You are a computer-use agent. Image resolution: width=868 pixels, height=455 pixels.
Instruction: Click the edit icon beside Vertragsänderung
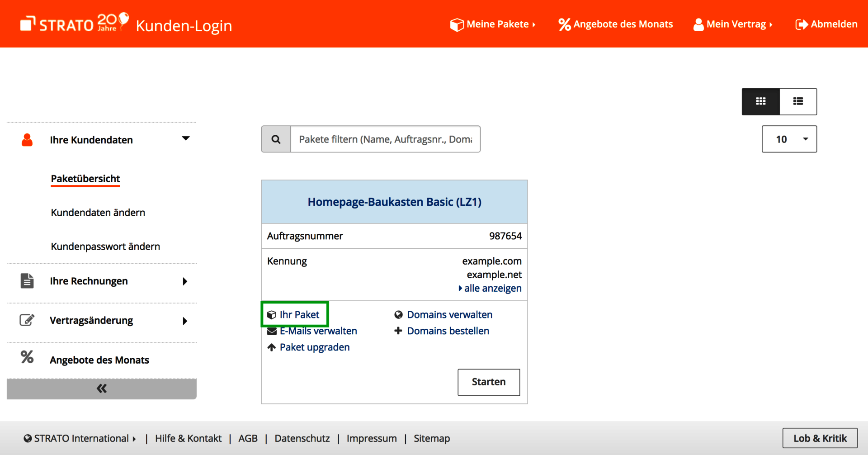[x=27, y=320]
